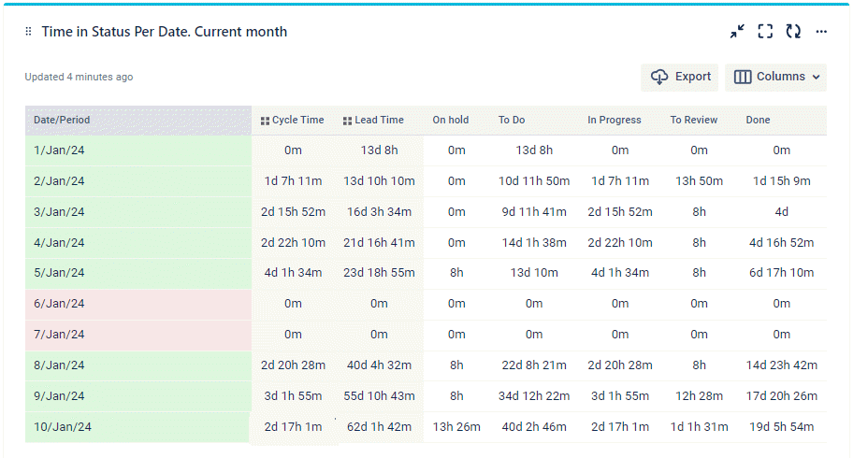The height and width of the screenshot is (458, 868).
Task: Minimize the gadget with the collapse arrows icon
Action: click(x=737, y=32)
